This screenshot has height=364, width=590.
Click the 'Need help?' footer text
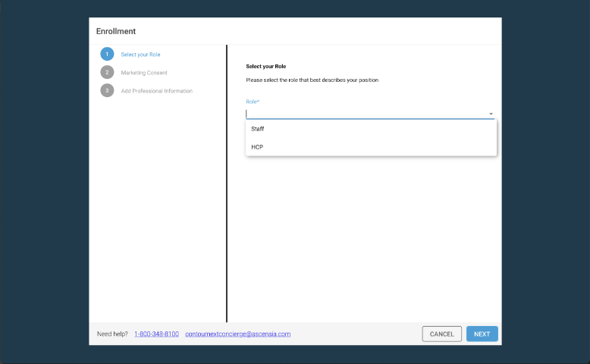112,334
